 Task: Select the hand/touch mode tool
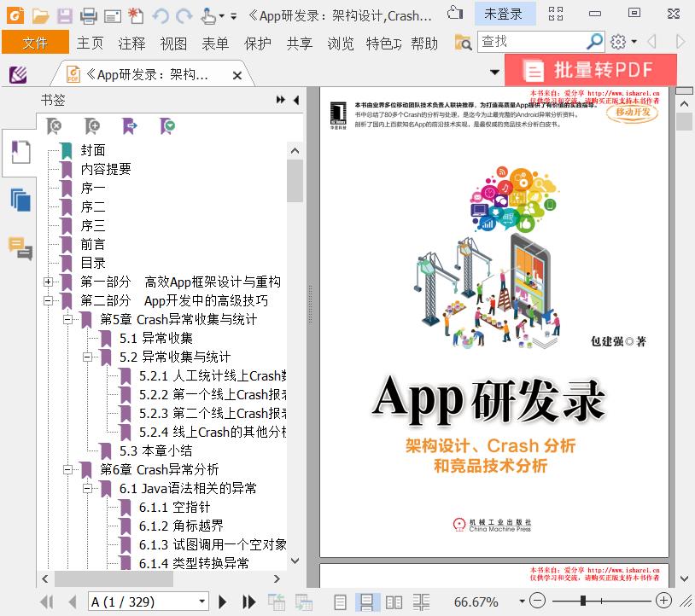point(207,16)
